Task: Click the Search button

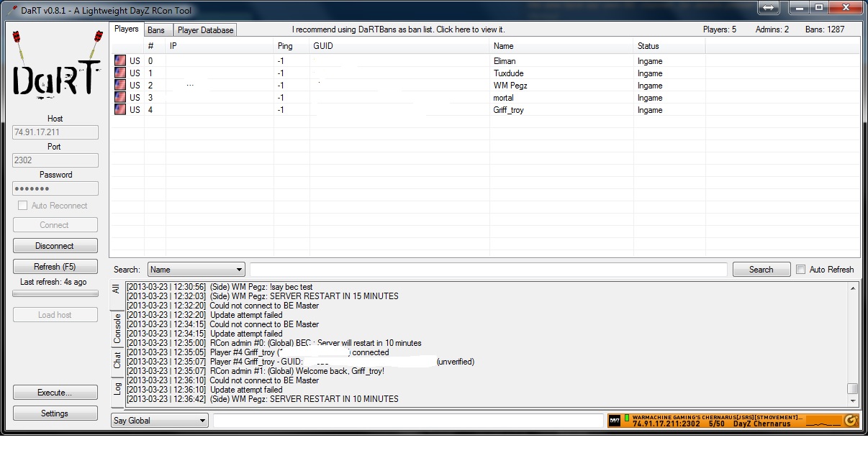Action: point(761,270)
